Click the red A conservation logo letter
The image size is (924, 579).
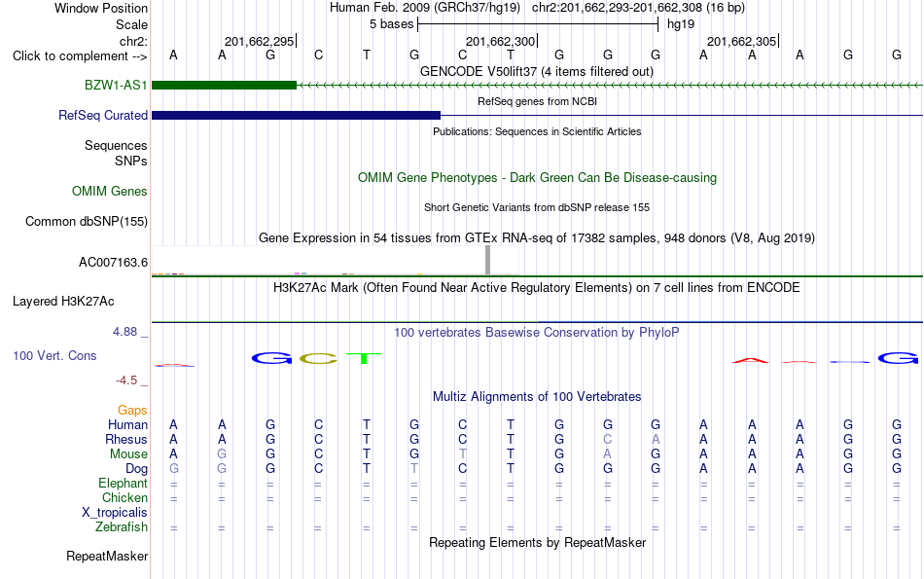click(751, 360)
